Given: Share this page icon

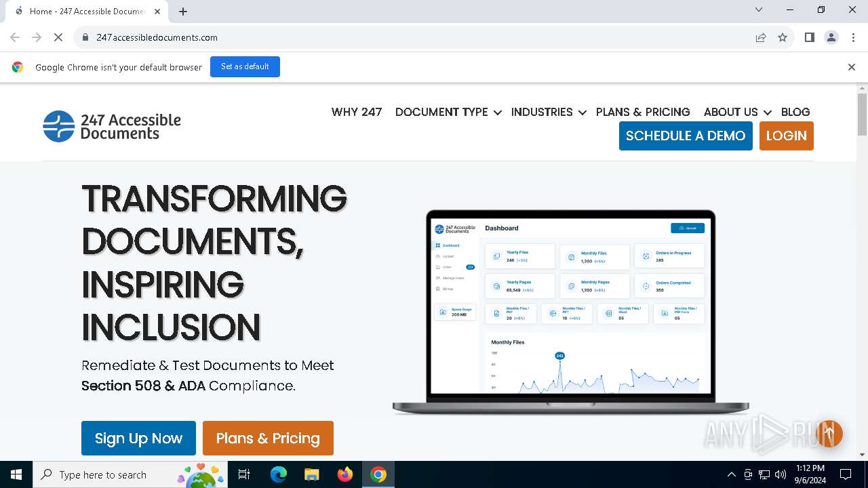Looking at the screenshot, I should click(x=761, y=37).
